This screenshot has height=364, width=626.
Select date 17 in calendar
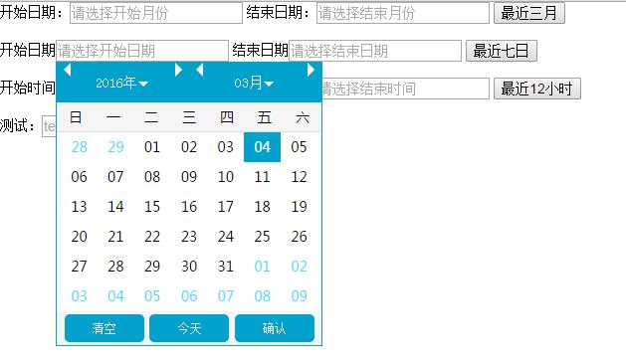226,207
